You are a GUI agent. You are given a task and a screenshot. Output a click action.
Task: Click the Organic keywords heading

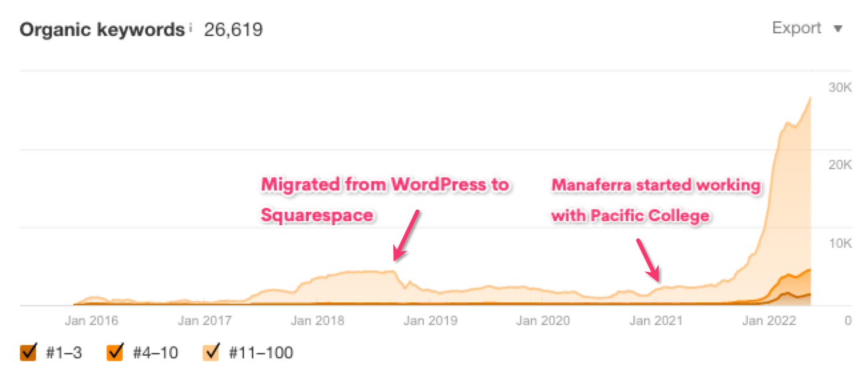tap(102, 30)
